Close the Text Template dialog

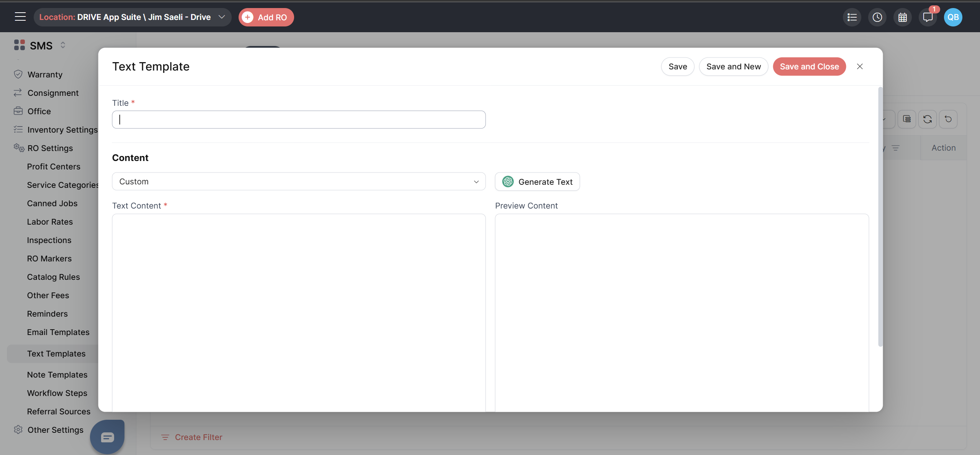click(x=859, y=67)
